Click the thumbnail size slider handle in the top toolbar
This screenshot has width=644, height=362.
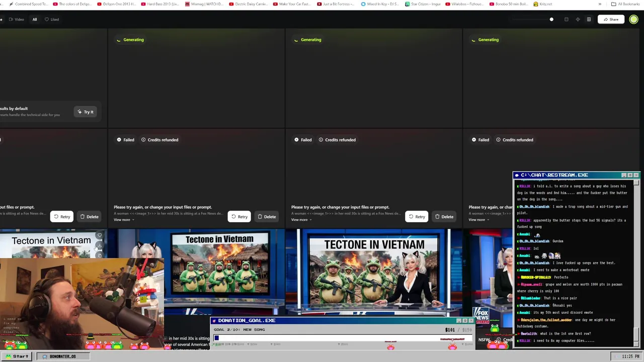pyautogui.click(x=551, y=20)
